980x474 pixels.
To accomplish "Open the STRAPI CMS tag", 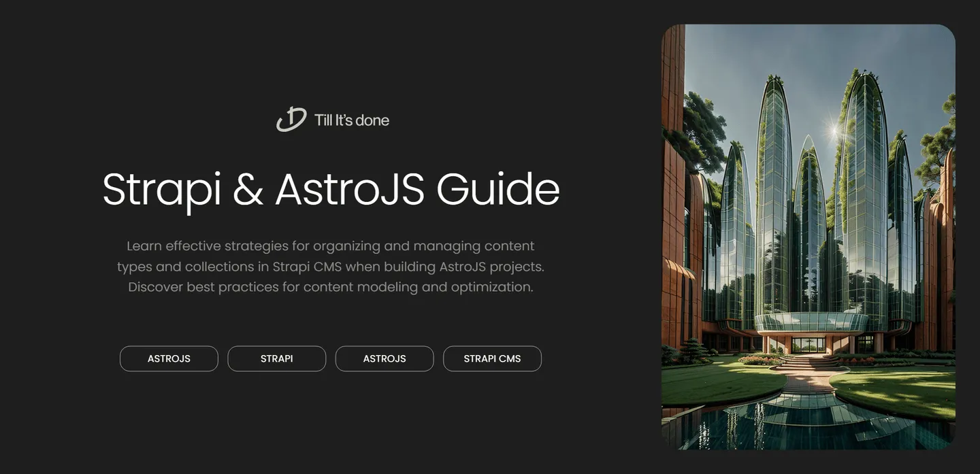I will 492,358.
